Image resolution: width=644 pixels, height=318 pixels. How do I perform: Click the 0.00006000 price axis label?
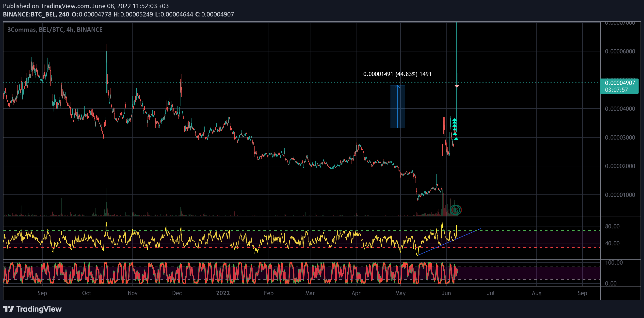620,51
